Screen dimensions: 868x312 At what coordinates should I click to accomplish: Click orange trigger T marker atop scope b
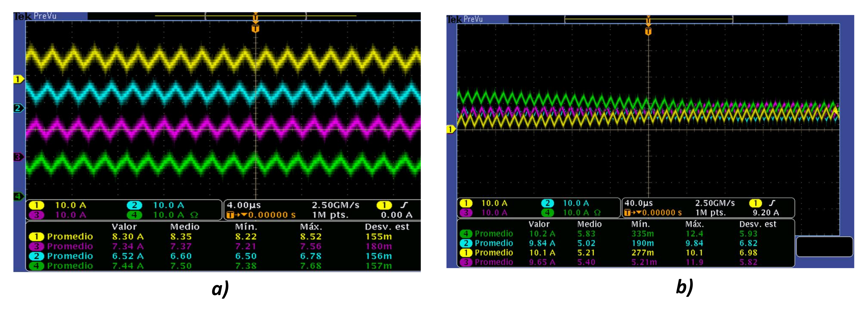pos(648,31)
